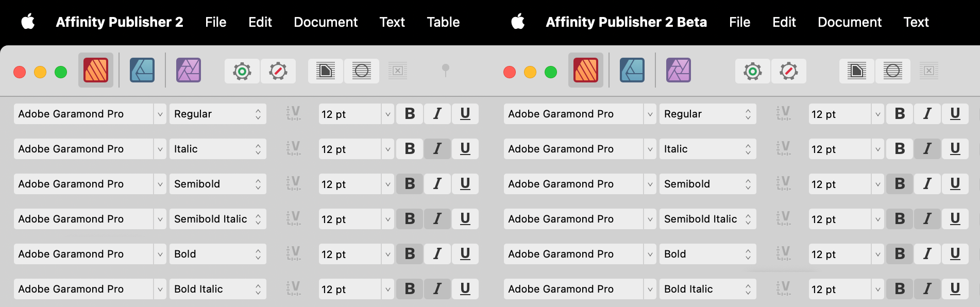Click square text wrap icon in Publisher 2 toolbar

pos(326,71)
